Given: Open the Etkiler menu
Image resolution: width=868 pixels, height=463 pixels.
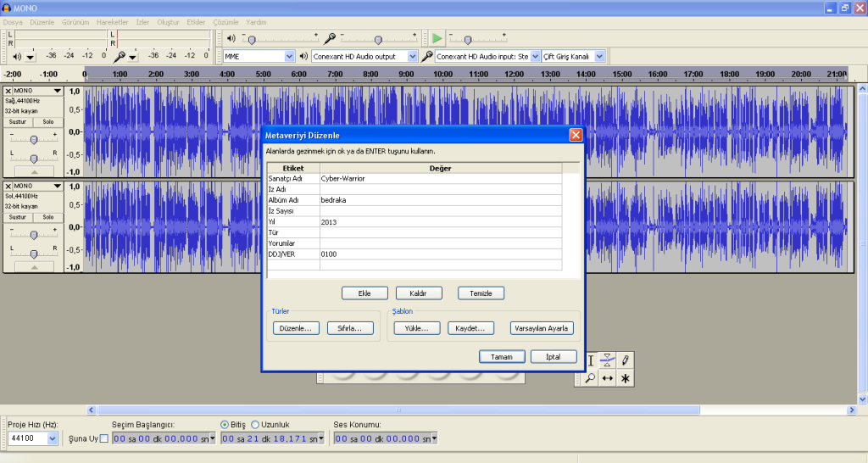Looking at the screenshot, I should [x=196, y=22].
